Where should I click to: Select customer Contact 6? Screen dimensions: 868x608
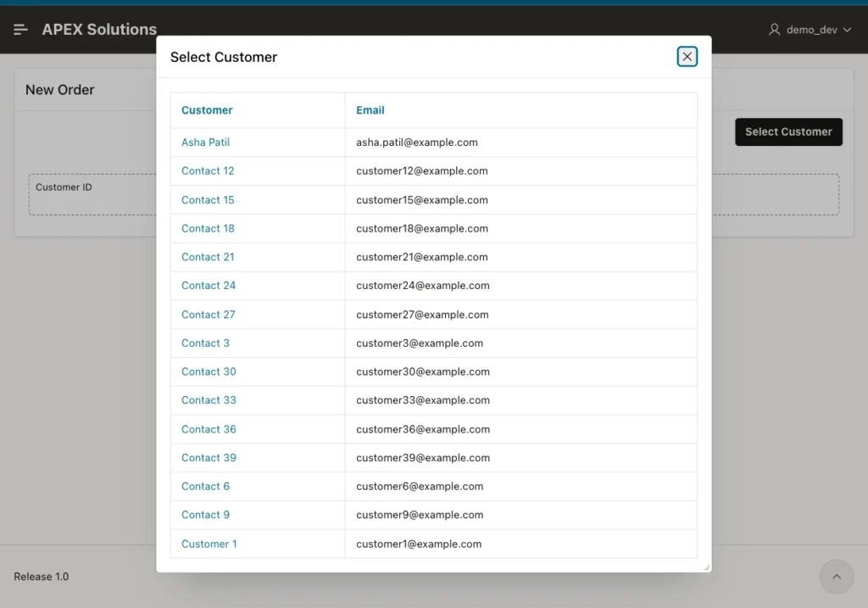[205, 486]
